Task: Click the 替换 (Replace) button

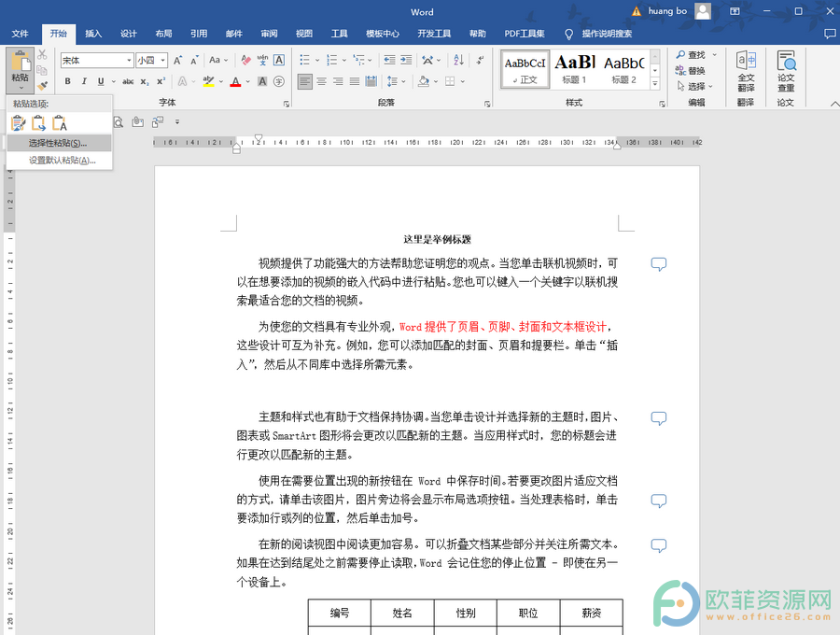Action: [690, 70]
